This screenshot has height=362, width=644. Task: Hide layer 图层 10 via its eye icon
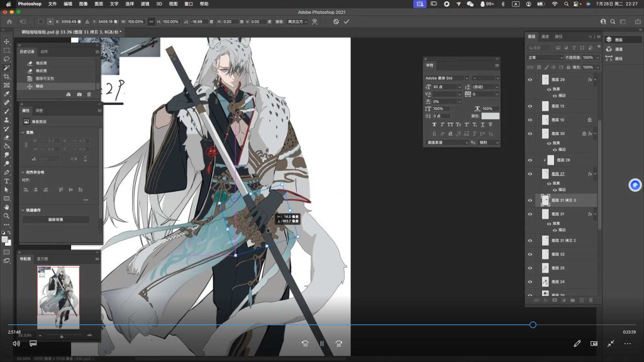530,120
